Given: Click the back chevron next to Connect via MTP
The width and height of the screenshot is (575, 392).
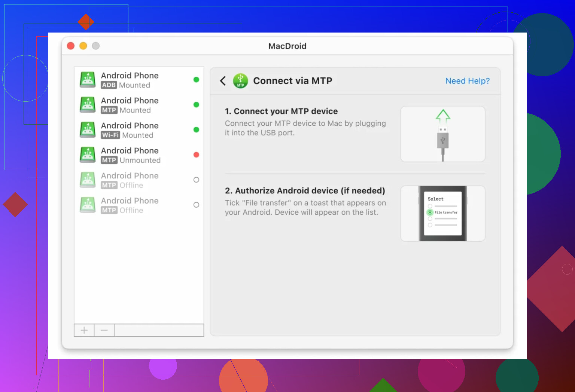Looking at the screenshot, I should [223, 81].
